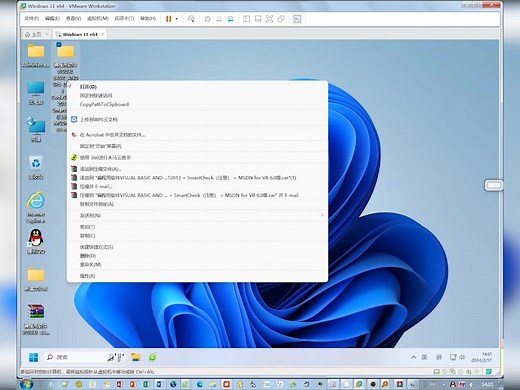Toggle the sidebar library view icon
Image resolution: width=520 pixels, height=390 pixels.
click(246, 19)
